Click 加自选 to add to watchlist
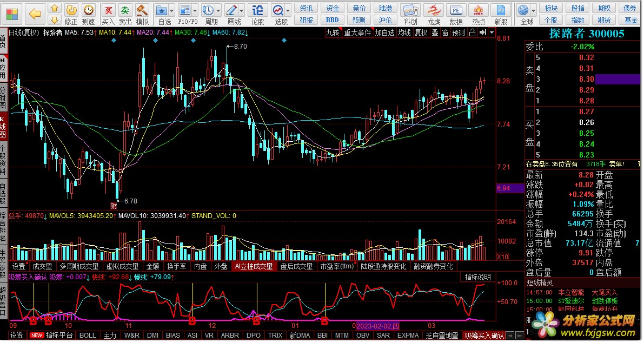 pos(384,32)
